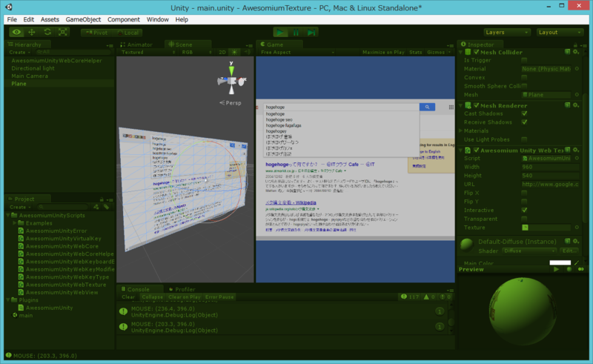Switch to the Scene tab
Image resolution: width=593 pixels, height=364 pixels.
point(180,44)
